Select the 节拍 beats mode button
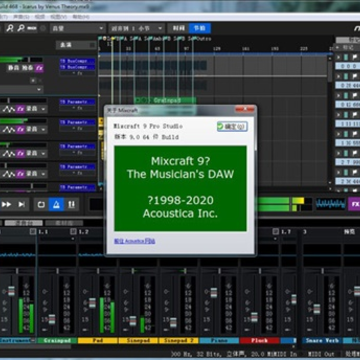360x360 pixels. click(200, 28)
